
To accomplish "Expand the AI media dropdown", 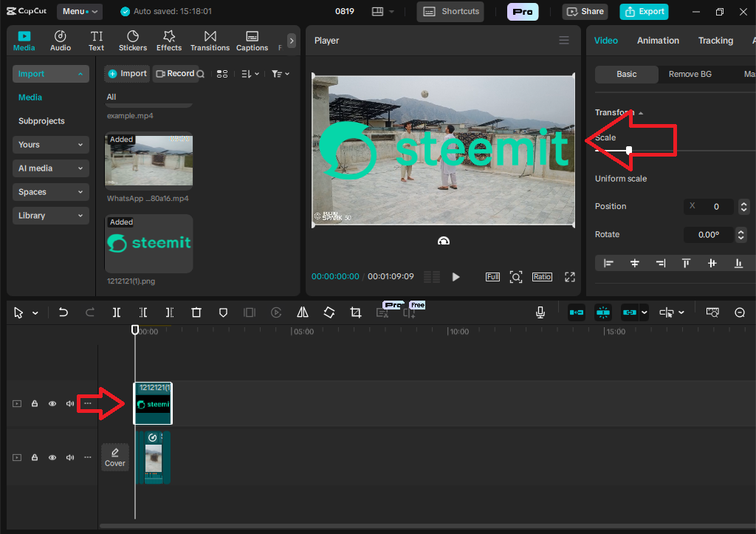I will pyautogui.click(x=50, y=168).
